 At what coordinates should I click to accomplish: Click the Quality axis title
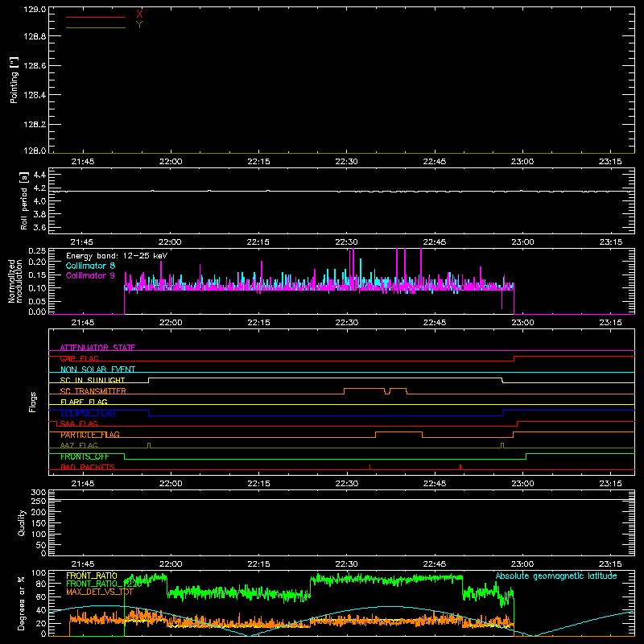22,522
